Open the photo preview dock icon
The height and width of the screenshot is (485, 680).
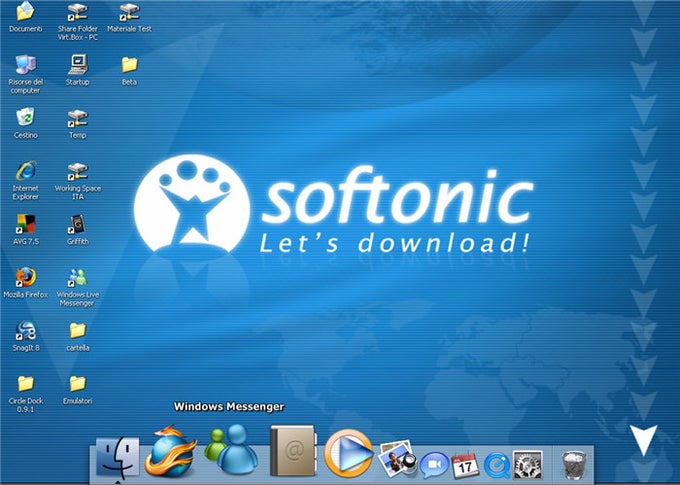click(398, 459)
